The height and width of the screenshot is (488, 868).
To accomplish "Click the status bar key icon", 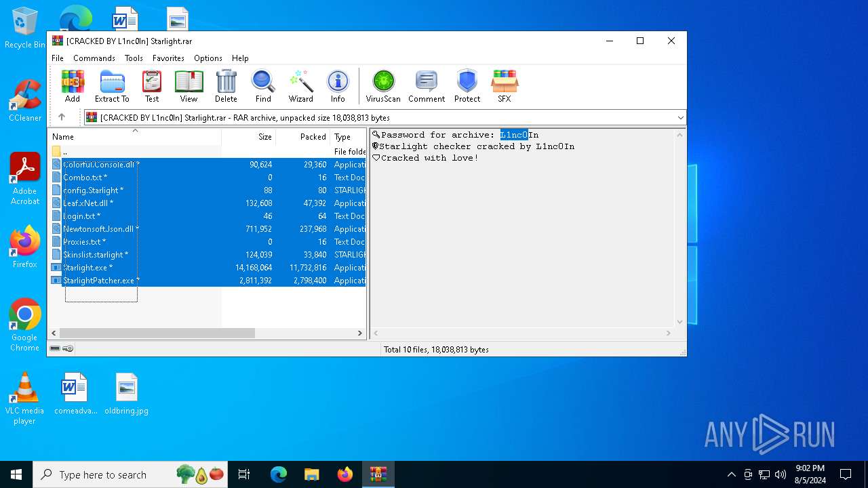I will [x=68, y=349].
